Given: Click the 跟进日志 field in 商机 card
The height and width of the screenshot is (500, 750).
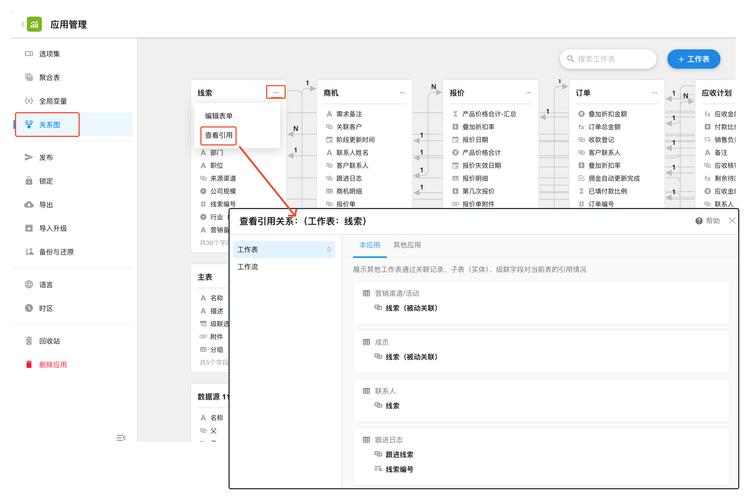Looking at the screenshot, I should coord(349,178).
